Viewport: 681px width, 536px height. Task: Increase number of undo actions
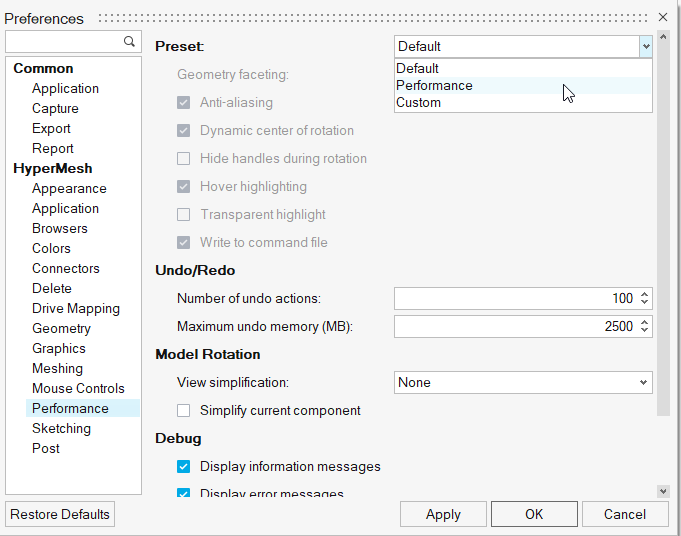pos(644,294)
